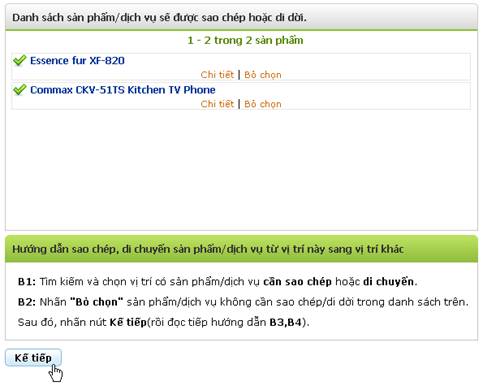
Task: Open Commax CKV-51TS Kitchen TV Phone link
Action: click(x=123, y=90)
